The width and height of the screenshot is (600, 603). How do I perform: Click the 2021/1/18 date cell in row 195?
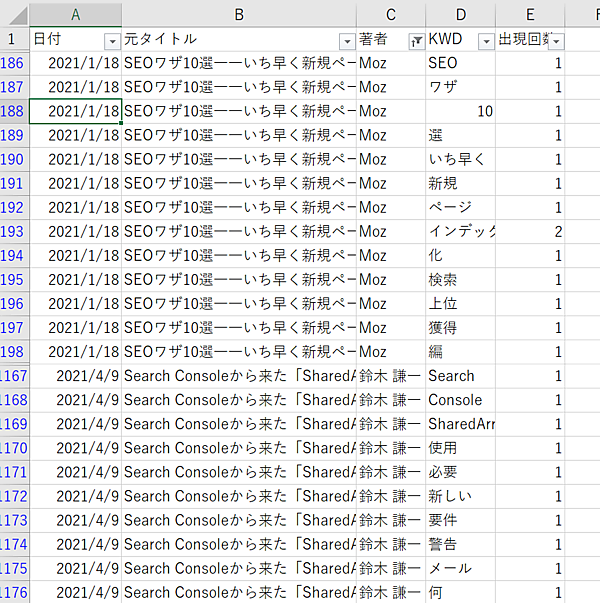tap(76, 280)
